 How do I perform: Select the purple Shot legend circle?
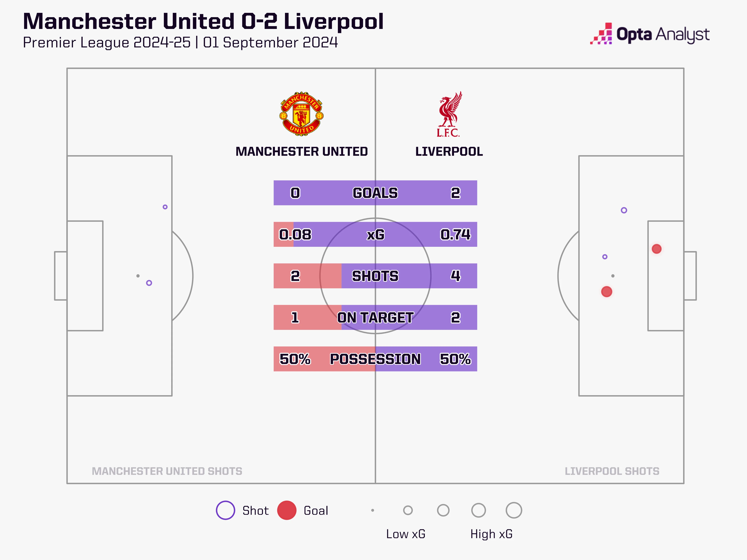[225, 510]
